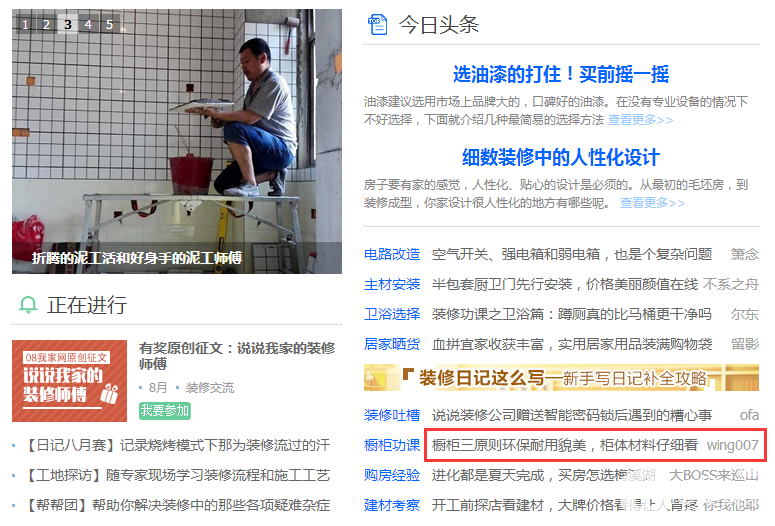Jump to carousel slide 5

click(109, 24)
